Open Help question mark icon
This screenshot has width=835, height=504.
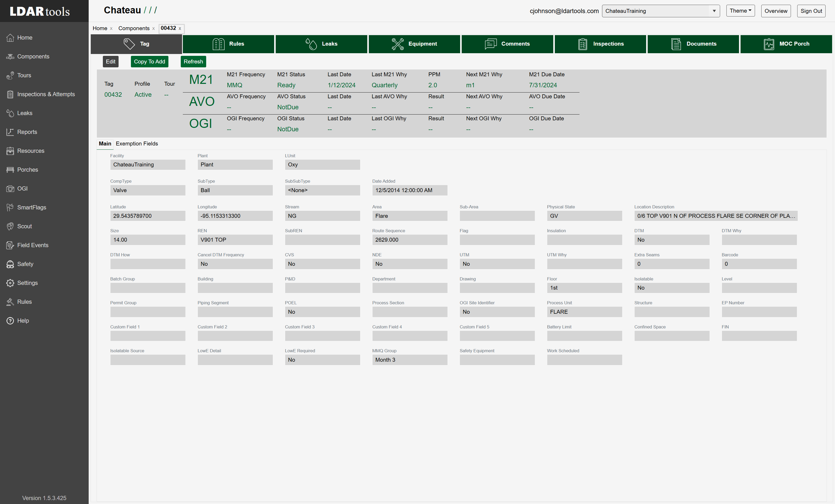click(x=10, y=321)
